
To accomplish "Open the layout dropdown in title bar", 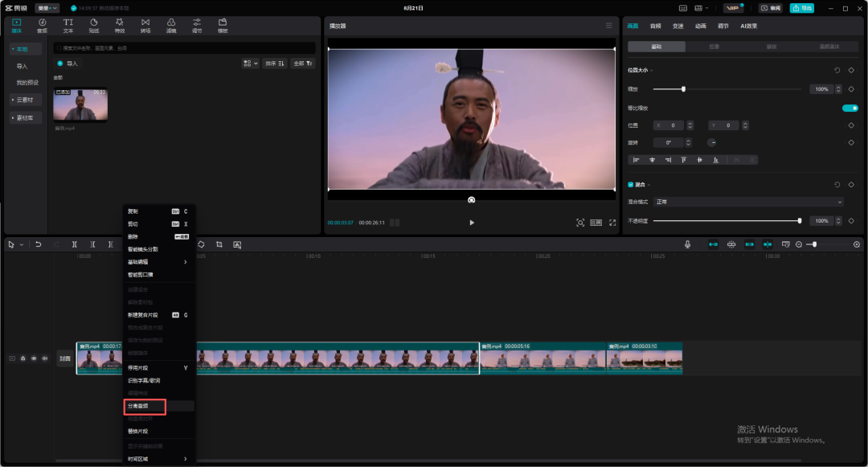I will click(x=702, y=8).
